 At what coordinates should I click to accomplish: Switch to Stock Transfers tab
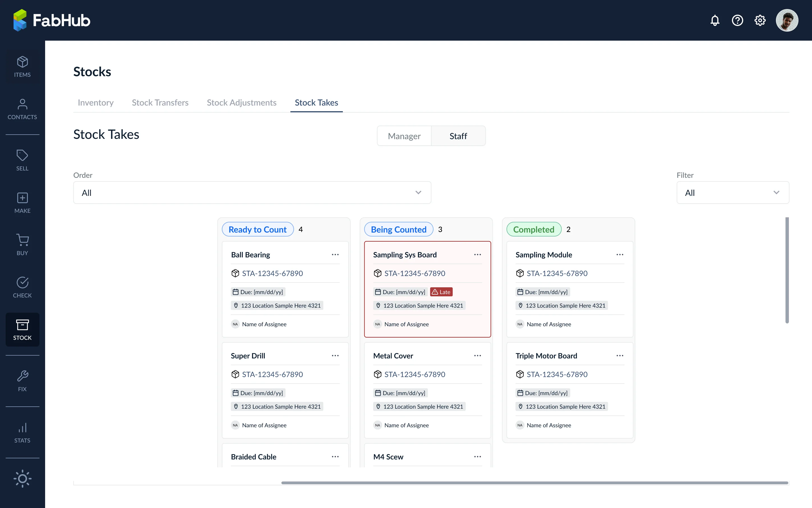point(160,102)
